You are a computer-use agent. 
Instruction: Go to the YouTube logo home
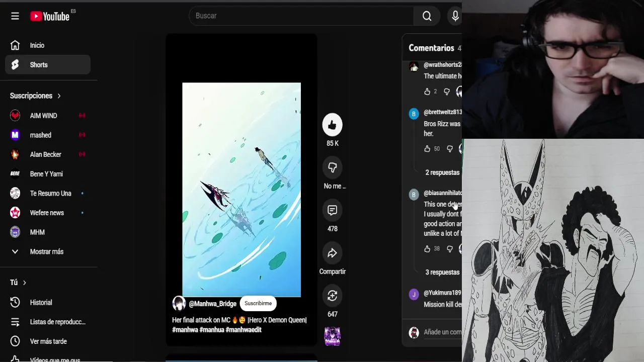pyautogui.click(x=50, y=16)
